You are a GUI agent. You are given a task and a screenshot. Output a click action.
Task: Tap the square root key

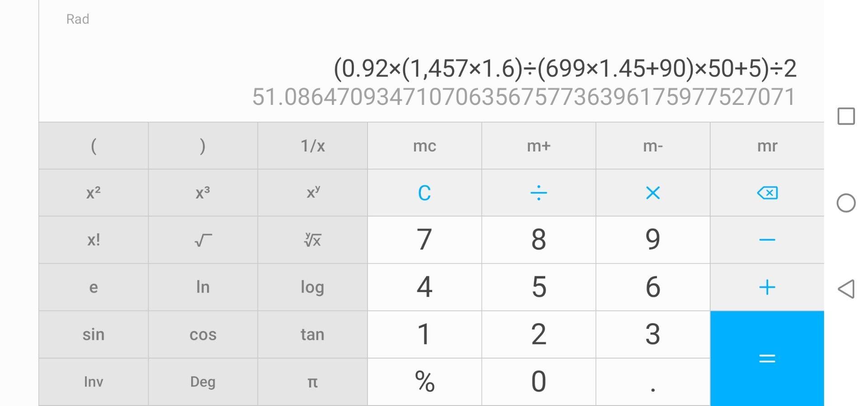tap(203, 240)
